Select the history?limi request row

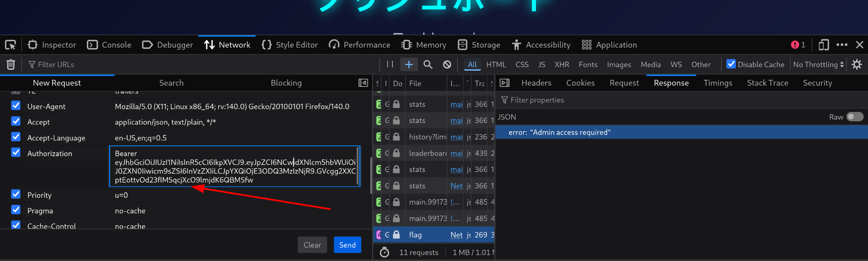pyautogui.click(x=434, y=137)
